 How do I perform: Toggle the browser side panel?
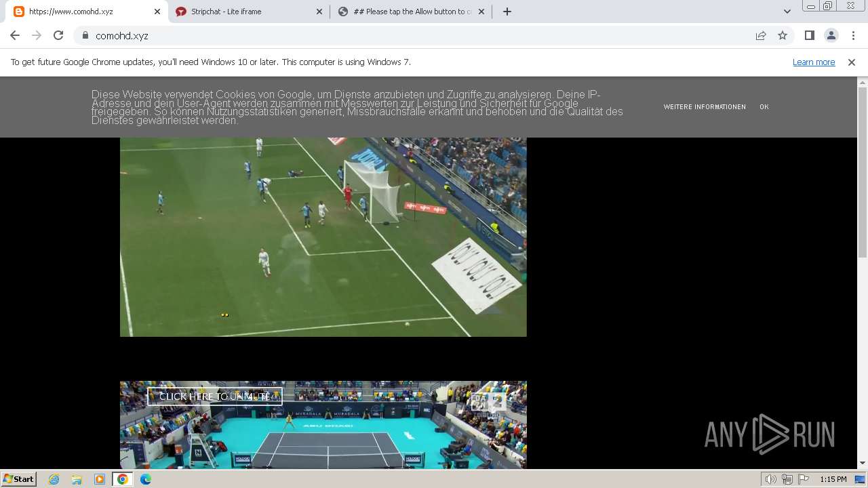point(809,36)
